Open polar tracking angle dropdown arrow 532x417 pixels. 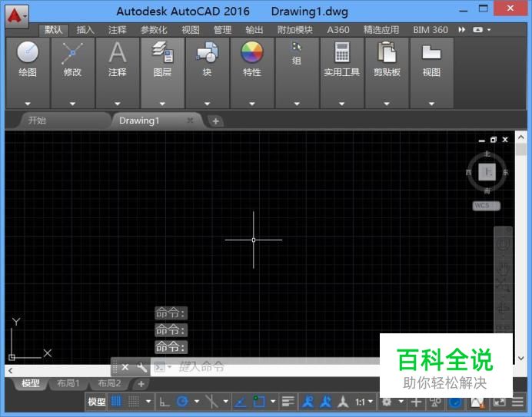coord(197,402)
